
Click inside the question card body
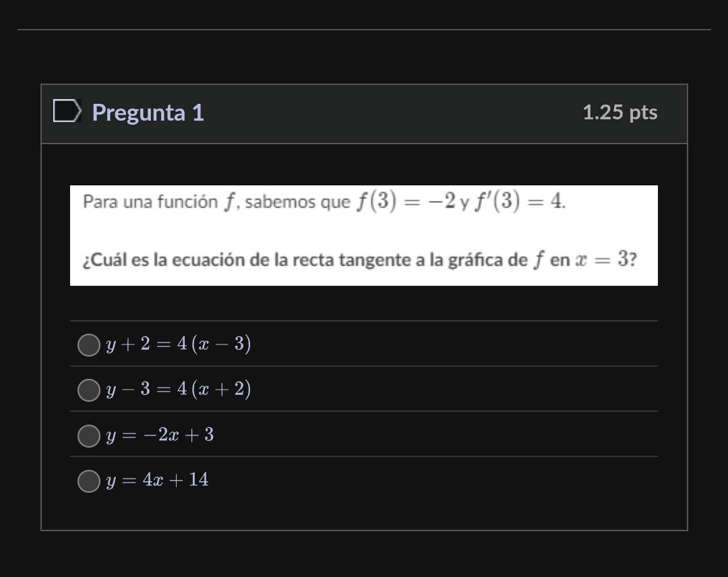click(364, 303)
